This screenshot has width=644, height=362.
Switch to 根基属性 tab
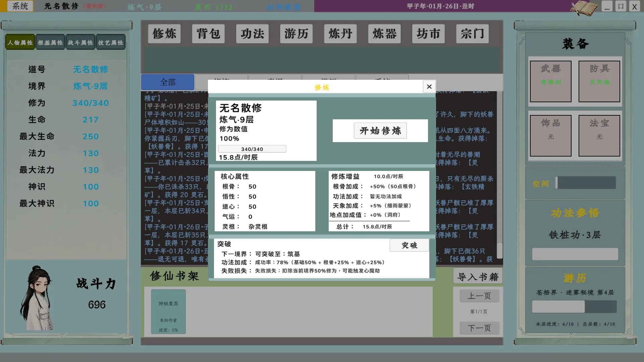point(50,43)
